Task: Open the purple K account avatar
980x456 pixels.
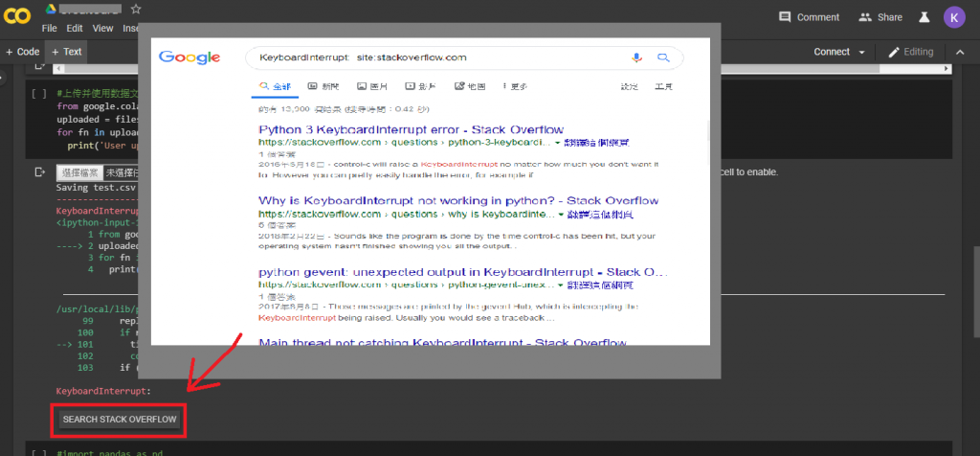Action: coord(954,17)
